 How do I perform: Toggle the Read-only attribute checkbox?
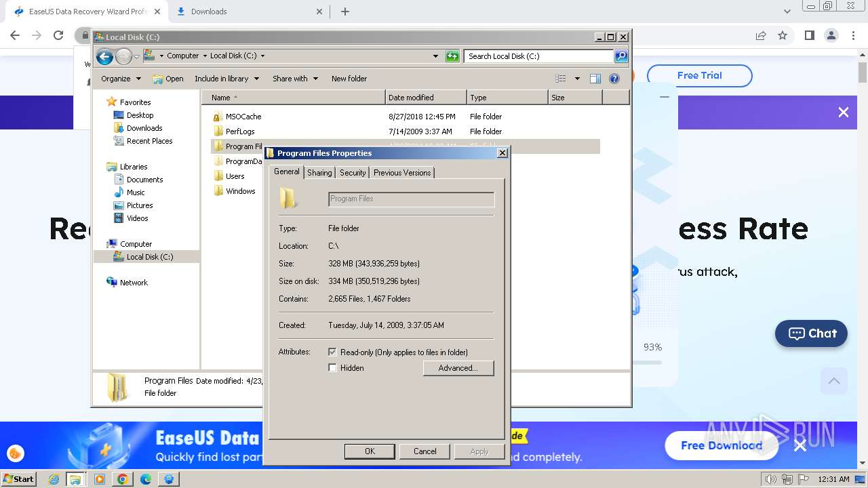pos(332,352)
